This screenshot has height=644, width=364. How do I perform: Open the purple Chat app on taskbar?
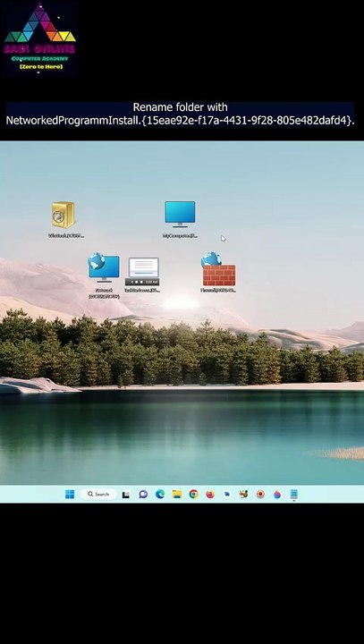[143, 494]
